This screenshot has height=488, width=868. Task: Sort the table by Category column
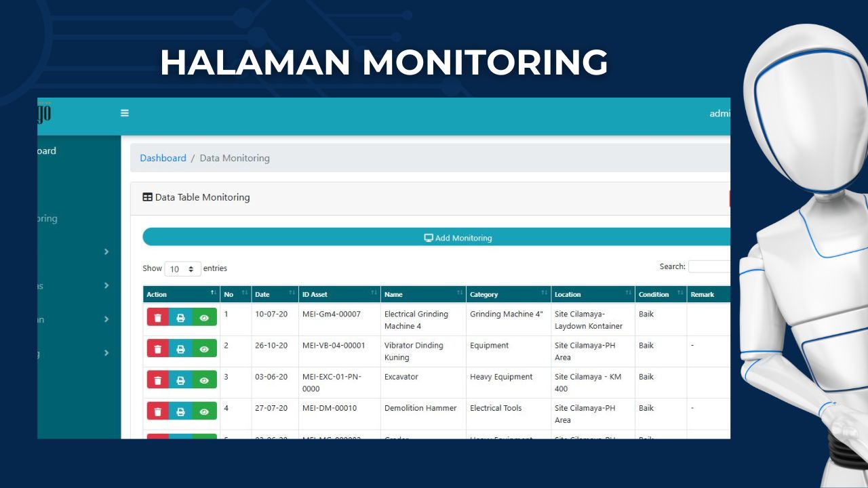click(x=508, y=294)
